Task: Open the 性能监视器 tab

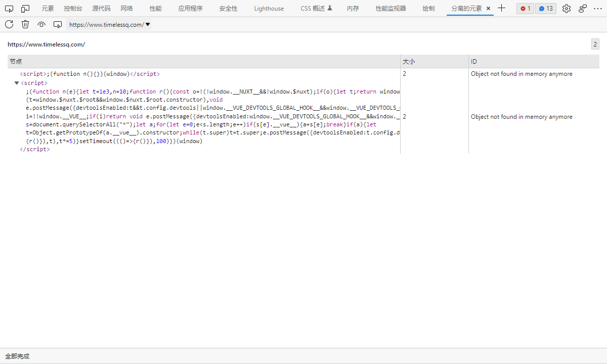Action: click(x=391, y=9)
